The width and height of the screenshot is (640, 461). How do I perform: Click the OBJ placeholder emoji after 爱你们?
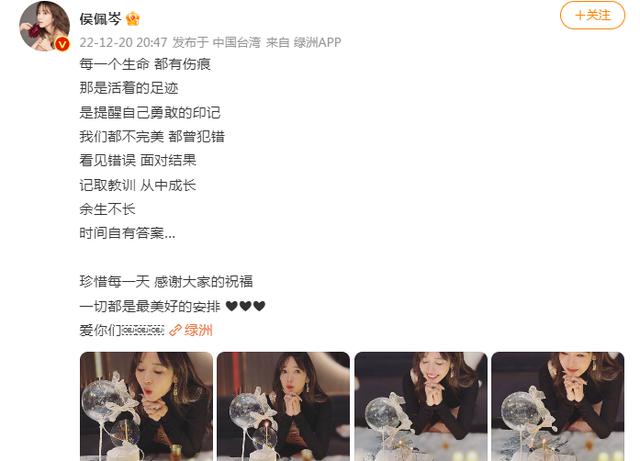tap(143, 330)
